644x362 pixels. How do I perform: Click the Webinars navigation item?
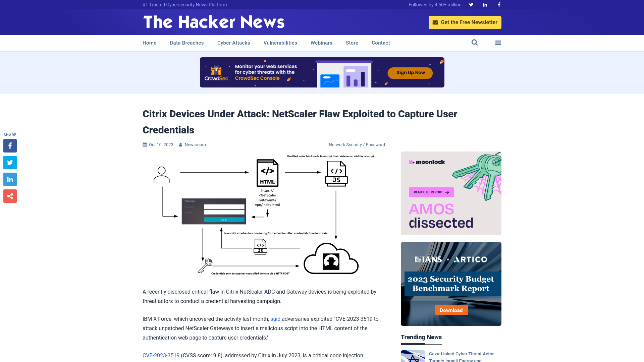tap(322, 43)
